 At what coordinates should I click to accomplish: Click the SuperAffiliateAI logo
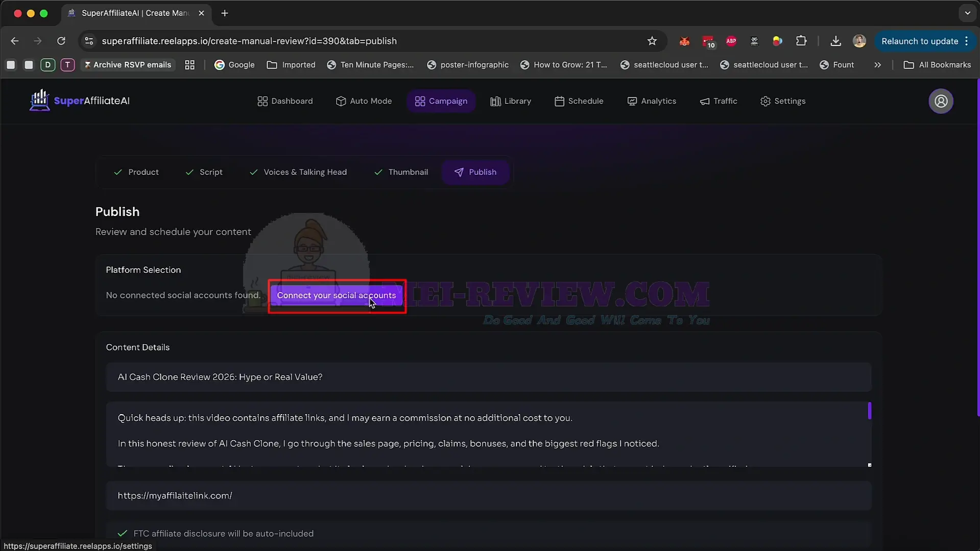click(80, 101)
